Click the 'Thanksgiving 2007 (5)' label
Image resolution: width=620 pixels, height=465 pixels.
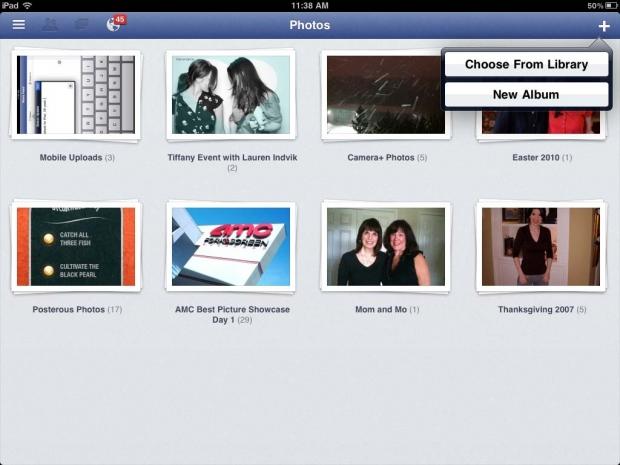(542, 309)
